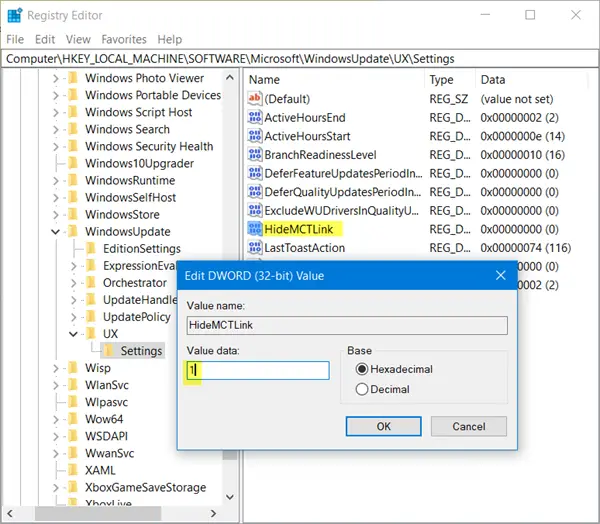Click the Windows Search folder icon

pyautogui.click(x=73, y=129)
